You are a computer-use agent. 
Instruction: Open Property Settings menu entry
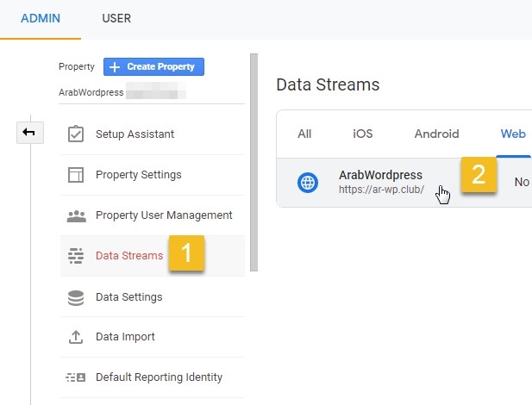pyautogui.click(x=138, y=175)
